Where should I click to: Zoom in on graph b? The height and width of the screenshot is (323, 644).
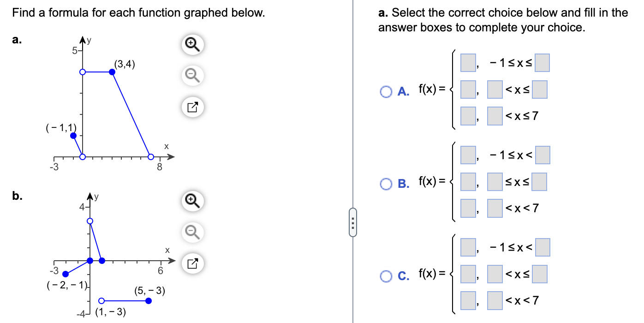pos(192,202)
